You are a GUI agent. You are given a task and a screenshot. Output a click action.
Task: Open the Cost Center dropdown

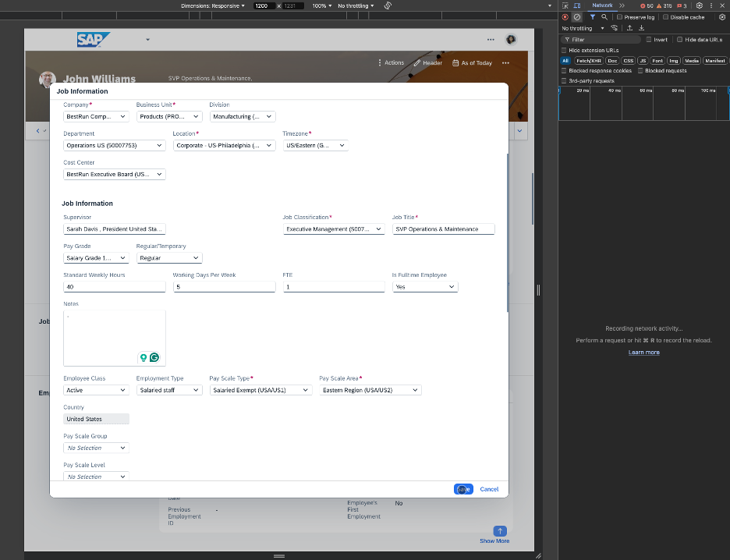[114, 174]
